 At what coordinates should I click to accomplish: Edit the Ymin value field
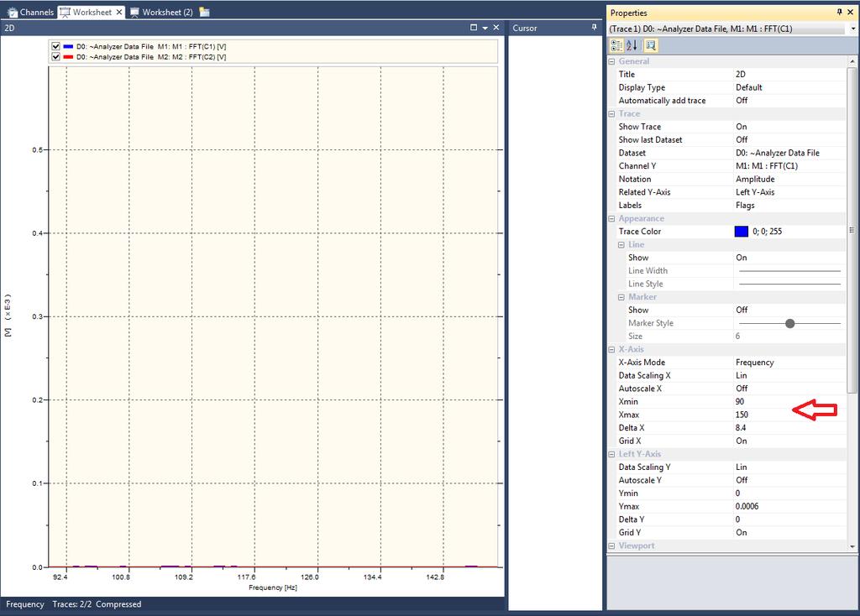pos(789,493)
